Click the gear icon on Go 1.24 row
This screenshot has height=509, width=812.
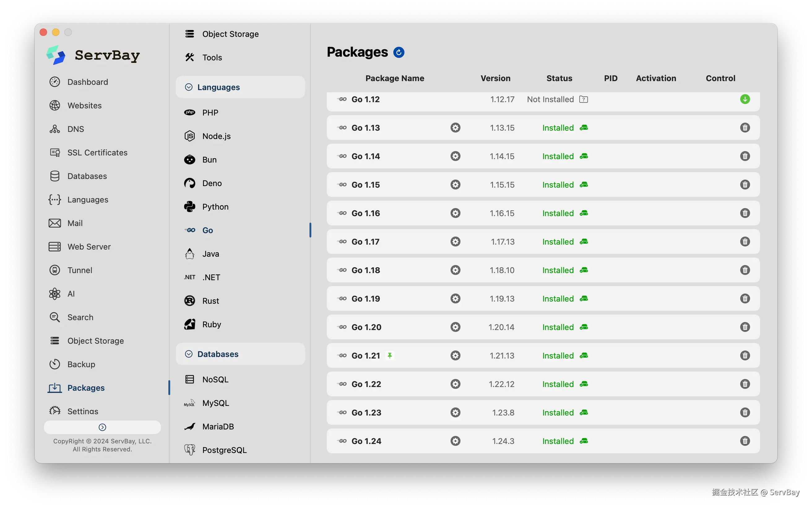pos(455,441)
